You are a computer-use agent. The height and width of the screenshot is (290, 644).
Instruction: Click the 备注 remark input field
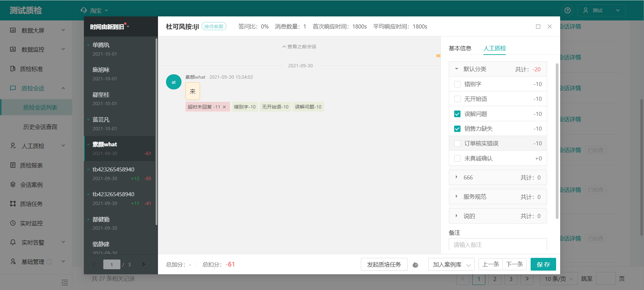[x=498, y=244]
